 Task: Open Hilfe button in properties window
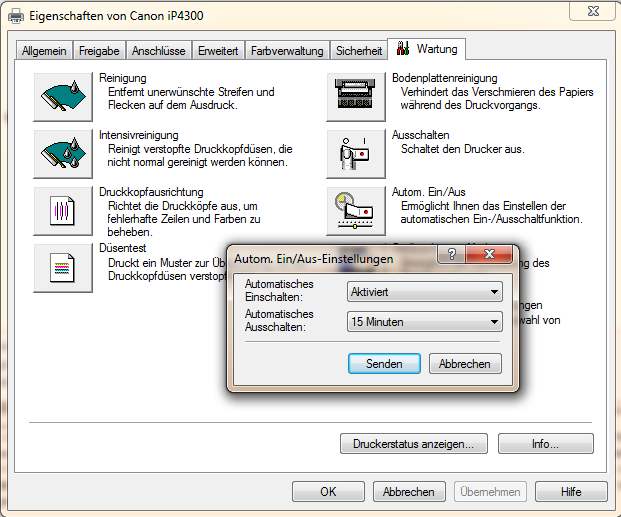pos(571,492)
